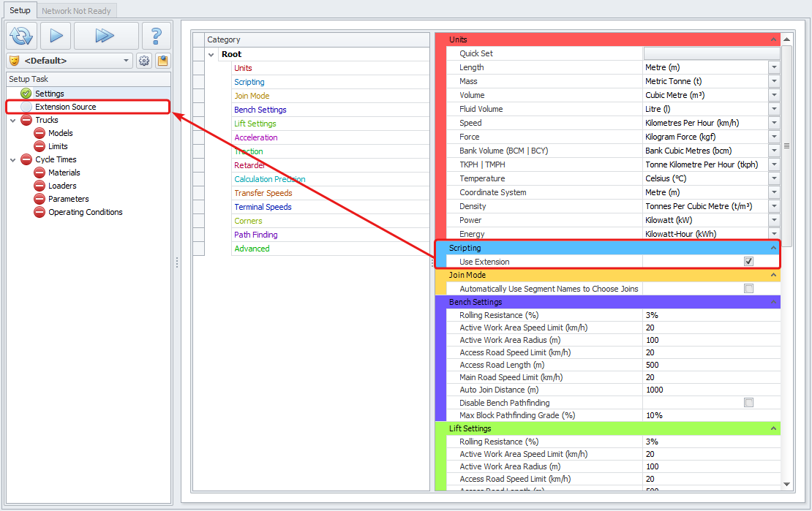
Task: Collapse the Lift Settings section chevron
Action: pos(773,428)
